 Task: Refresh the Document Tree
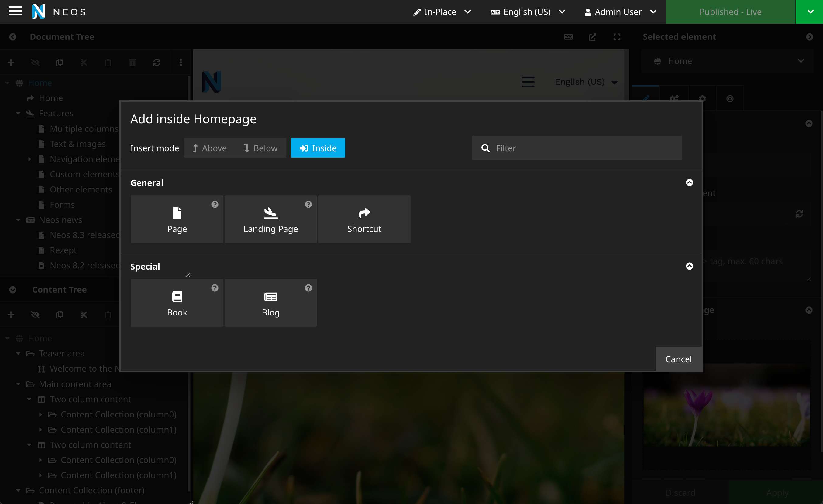click(157, 62)
